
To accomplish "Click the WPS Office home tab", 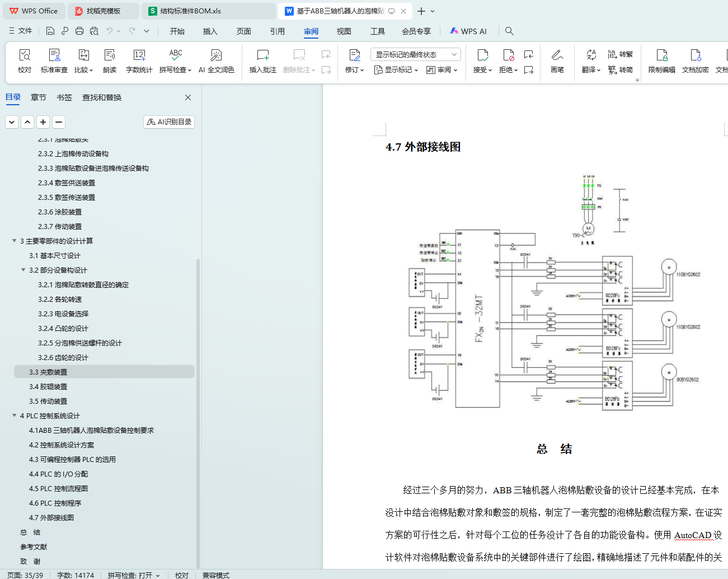I will coord(34,11).
